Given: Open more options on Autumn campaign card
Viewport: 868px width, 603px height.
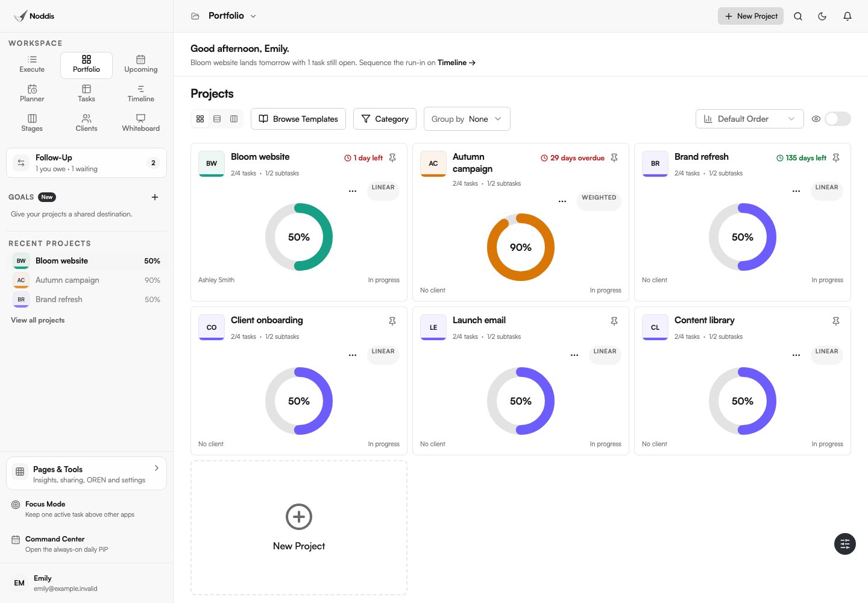Looking at the screenshot, I should point(562,201).
